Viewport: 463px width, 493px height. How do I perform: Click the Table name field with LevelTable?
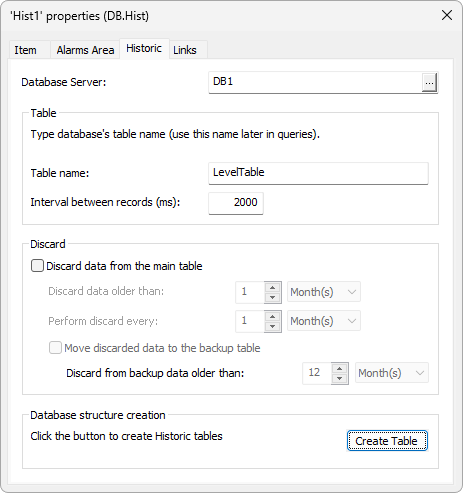click(x=318, y=173)
